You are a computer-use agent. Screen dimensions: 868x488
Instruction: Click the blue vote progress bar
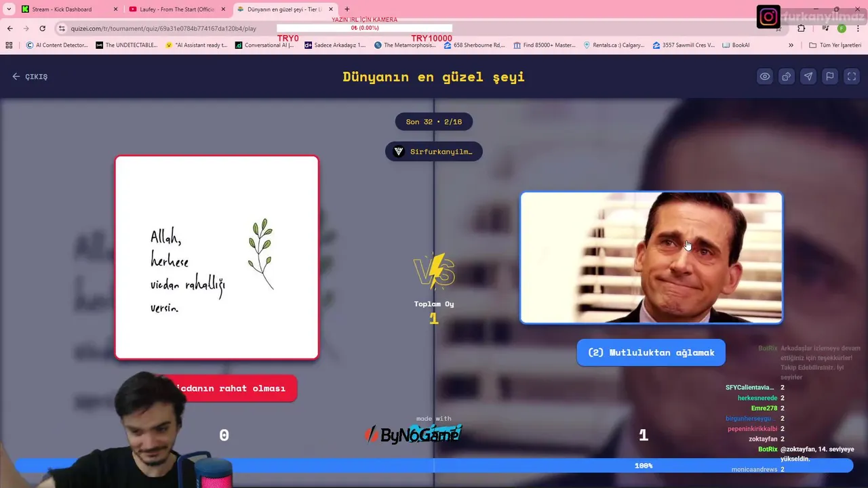coord(434,466)
